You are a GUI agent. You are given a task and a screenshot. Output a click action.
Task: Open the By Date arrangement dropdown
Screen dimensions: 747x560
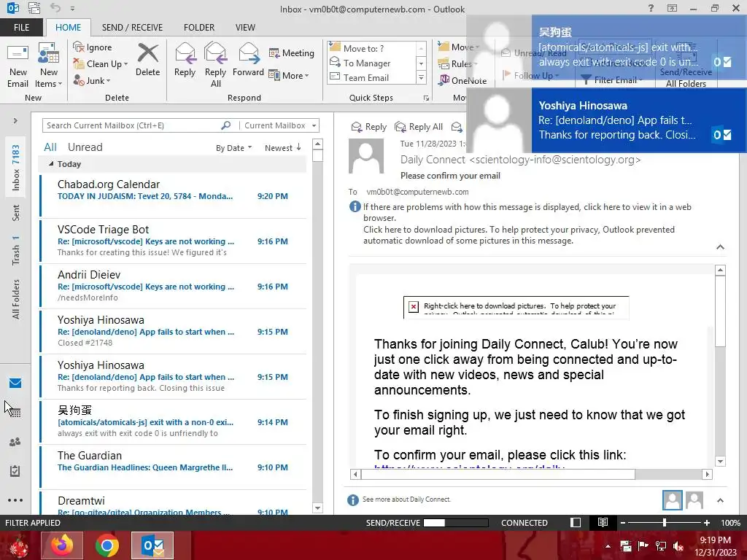pos(233,147)
